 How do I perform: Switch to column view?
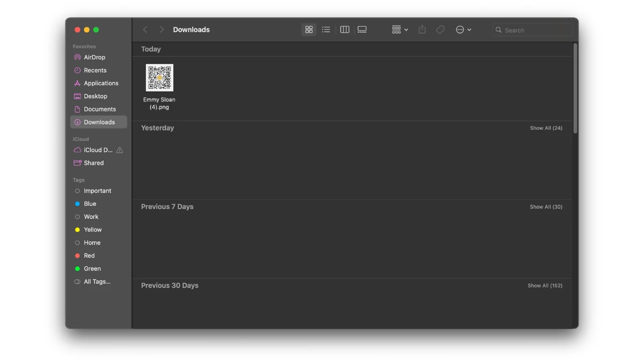[344, 29]
